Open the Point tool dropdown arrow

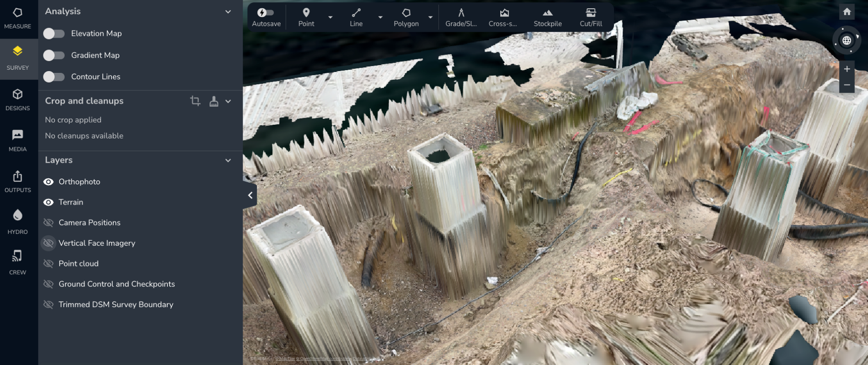(330, 17)
